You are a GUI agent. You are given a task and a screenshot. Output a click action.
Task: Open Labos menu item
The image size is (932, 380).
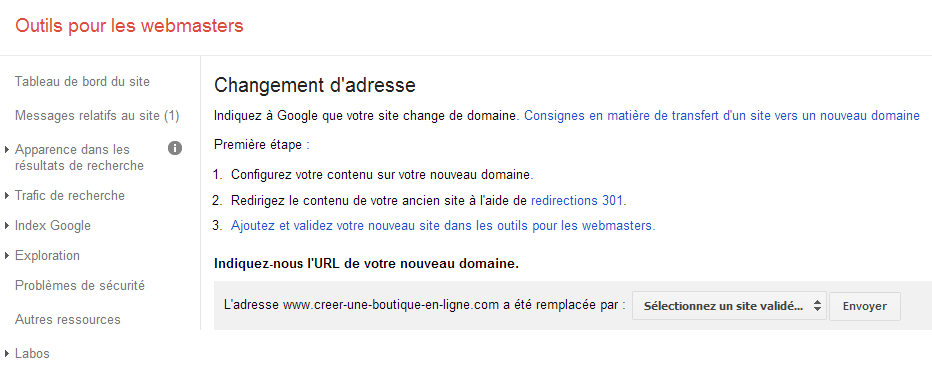click(32, 354)
